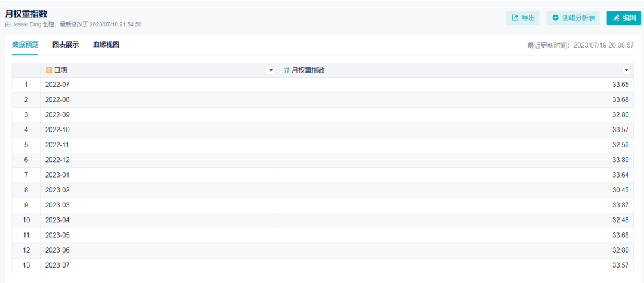Click the date cell 2022-08
This screenshot has height=283, width=644.
(159, 100)
